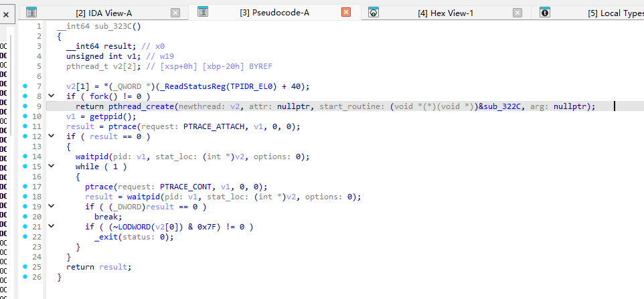The width and height of the screenshot is (644, 299).
Task: Click the 0x7F mask value
Action: click(208, 227)
